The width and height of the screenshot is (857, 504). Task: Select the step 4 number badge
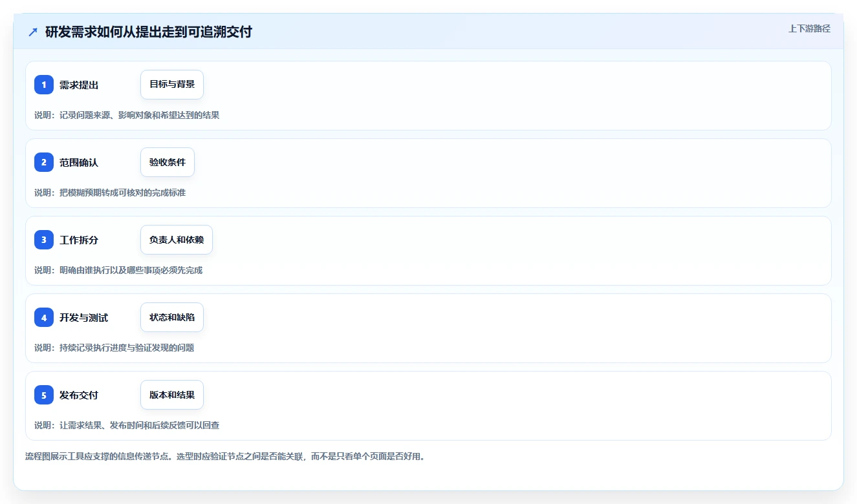(x=44, y=317)
